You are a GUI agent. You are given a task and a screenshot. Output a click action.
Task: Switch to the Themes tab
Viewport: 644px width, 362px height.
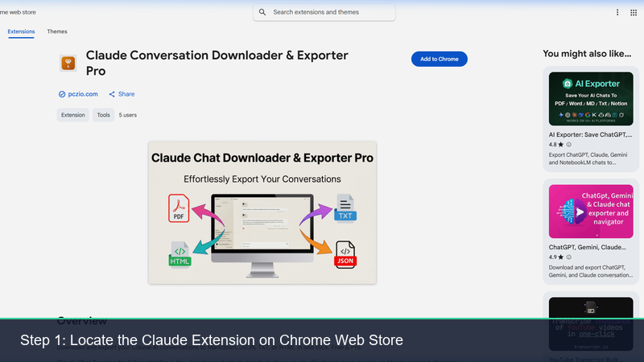coord(57,31)
